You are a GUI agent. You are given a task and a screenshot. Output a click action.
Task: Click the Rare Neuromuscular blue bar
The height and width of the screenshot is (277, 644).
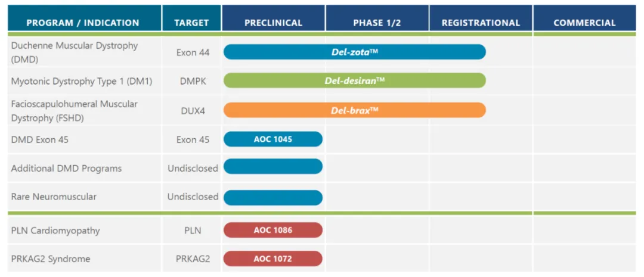[x=273, y=197]
